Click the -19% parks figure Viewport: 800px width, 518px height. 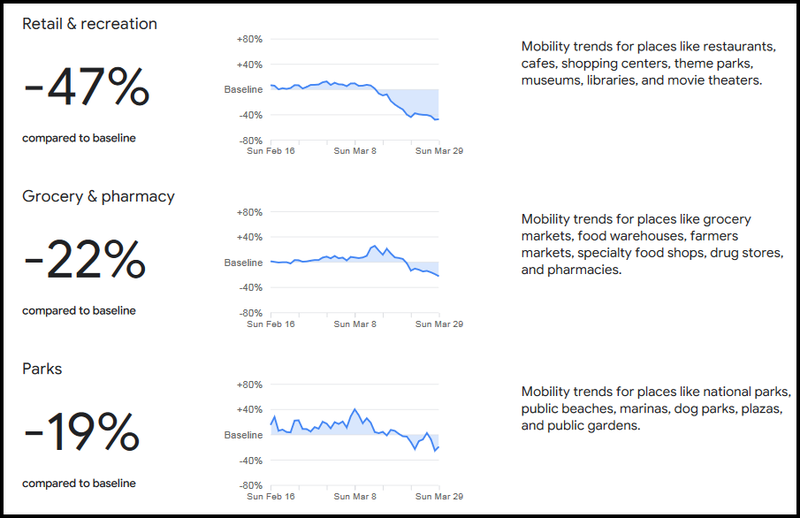81,433
